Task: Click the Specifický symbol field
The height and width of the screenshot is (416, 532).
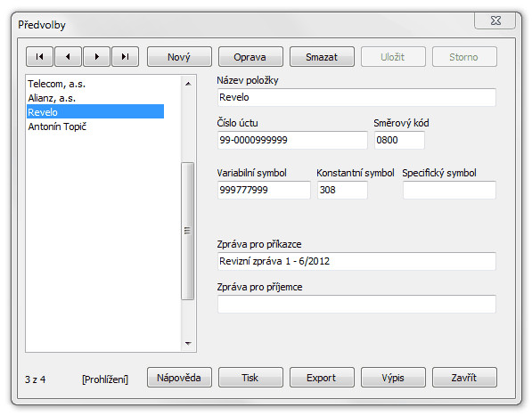Action: [449, 190]
